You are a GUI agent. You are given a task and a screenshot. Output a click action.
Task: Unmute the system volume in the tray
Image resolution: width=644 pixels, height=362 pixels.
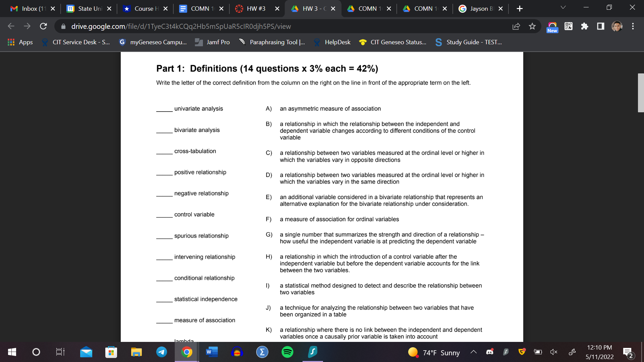pyautogui.click(x=554, y=352)
